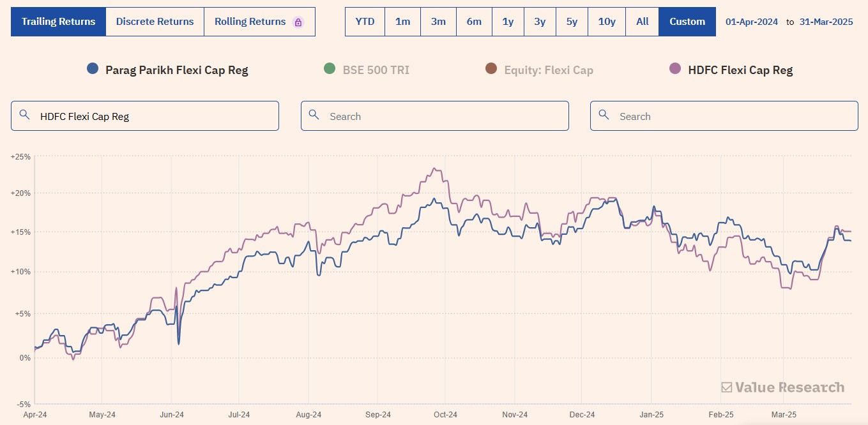The height and width of the screenshot is (425, 868).
Task: Enable the Equity: Flexi Cap series
Action: click(539, 70)
